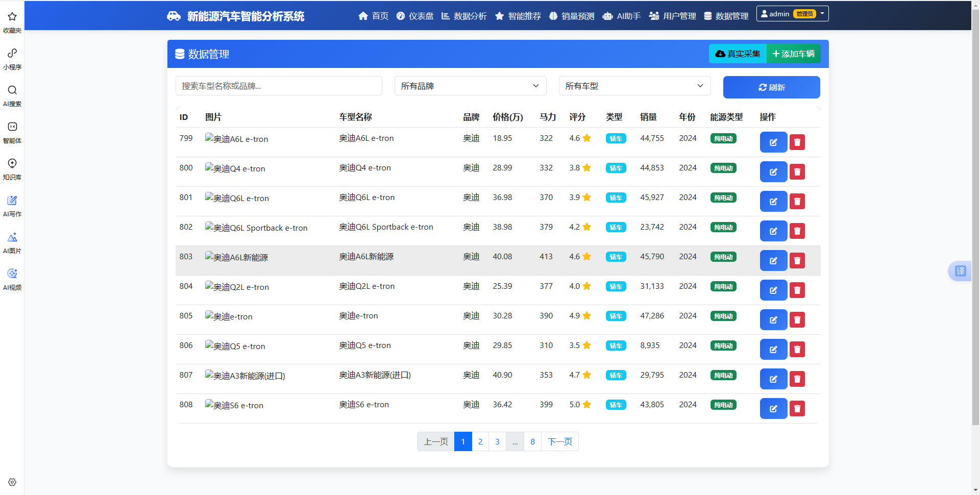Delete the 奥迪A6L e-tron row
The height and width of the screenshot is (495, 980).
click(797, 142)
